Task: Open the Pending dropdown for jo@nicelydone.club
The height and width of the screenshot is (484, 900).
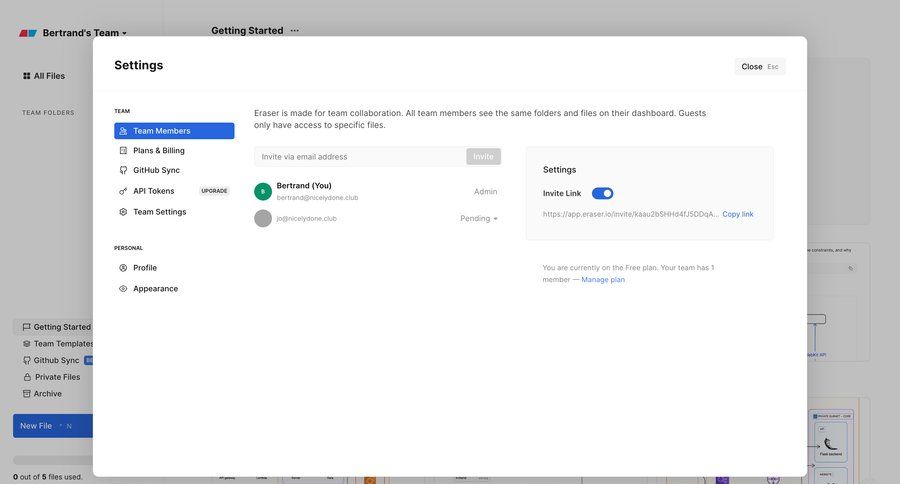Action: (x=479, y=218)
